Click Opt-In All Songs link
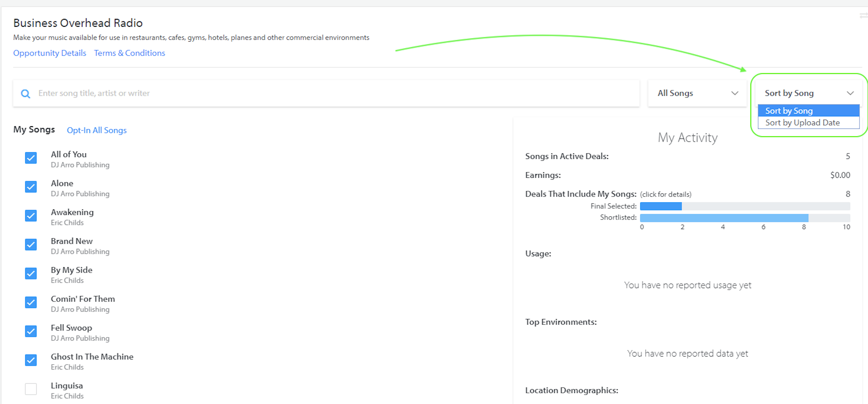 coord(97,130)
